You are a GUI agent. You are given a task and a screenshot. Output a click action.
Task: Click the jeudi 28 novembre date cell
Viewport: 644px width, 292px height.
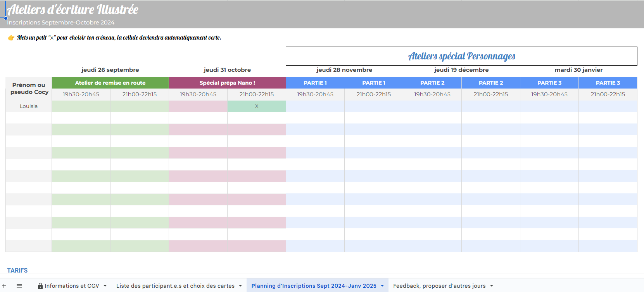pyautogui.click(x=344, y=70)
